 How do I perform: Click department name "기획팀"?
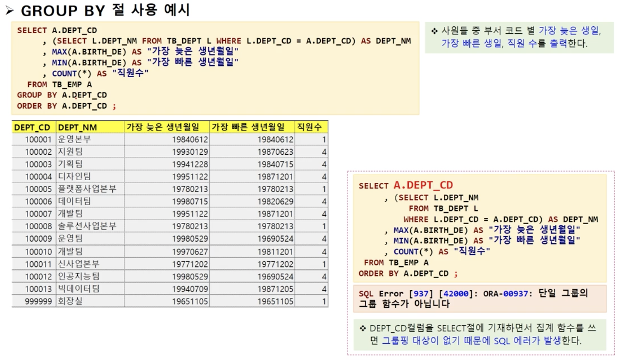(x=70, y=164)
